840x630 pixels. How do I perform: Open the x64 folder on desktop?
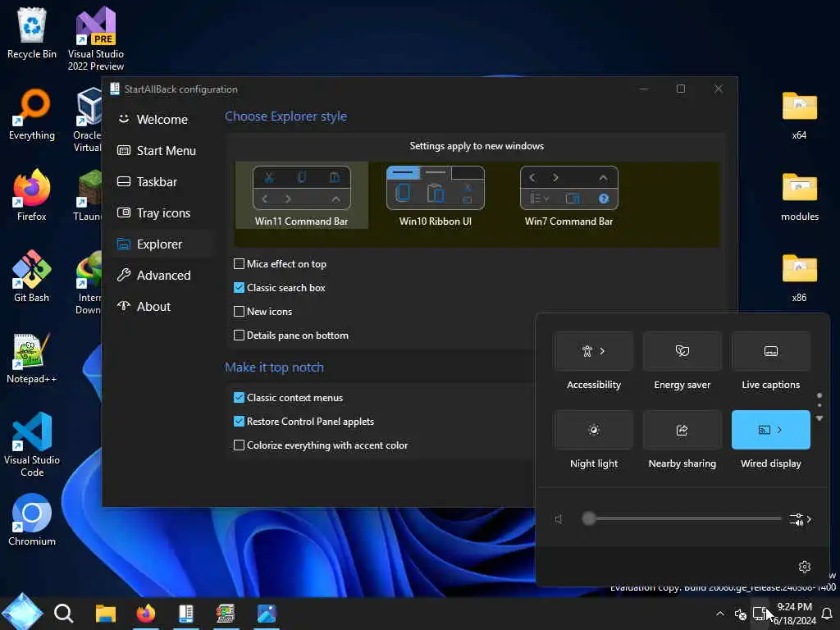point(799,114)
